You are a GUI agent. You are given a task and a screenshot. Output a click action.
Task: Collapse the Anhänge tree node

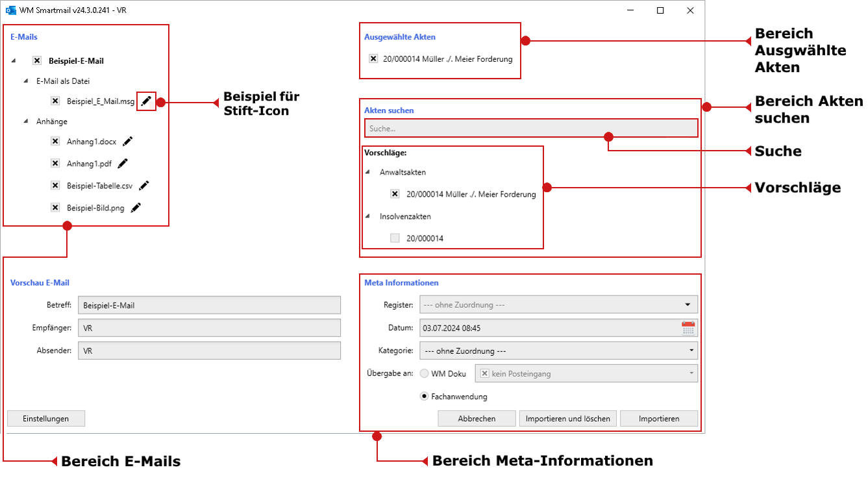26,121
